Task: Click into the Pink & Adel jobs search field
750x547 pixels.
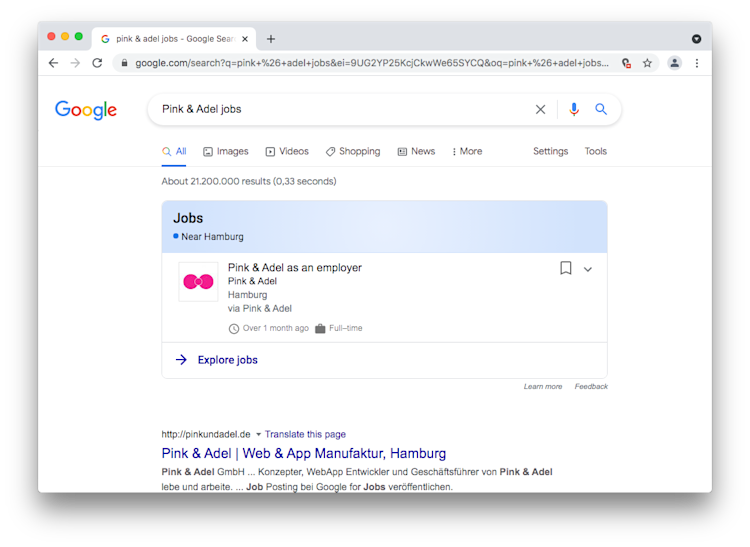Action: [344, 109]
